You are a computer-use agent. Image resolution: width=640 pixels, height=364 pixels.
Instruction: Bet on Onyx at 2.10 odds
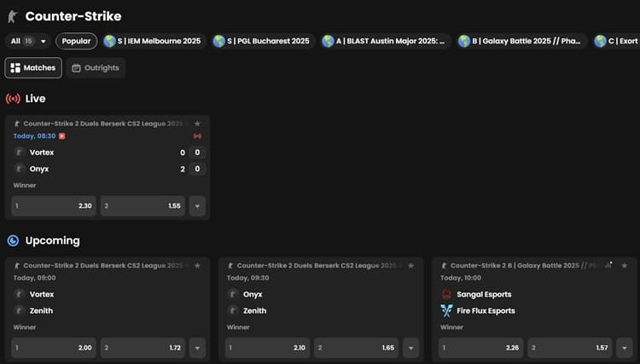click(x=267, y=348)
